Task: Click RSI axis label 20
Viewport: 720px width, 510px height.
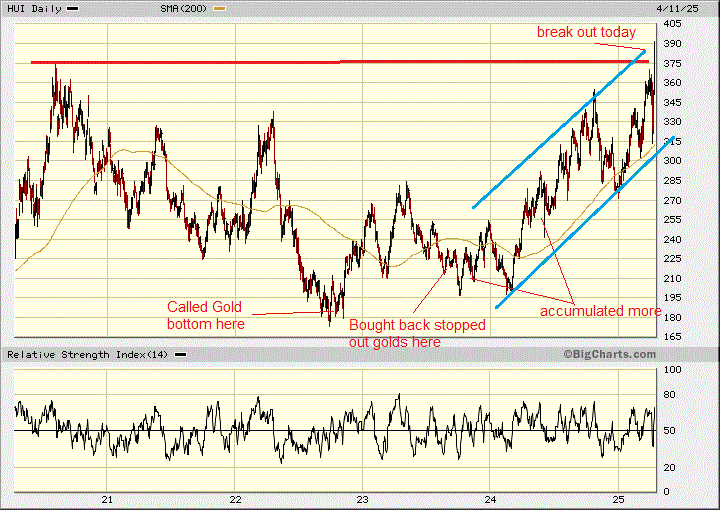Action: tap(669, 467)
